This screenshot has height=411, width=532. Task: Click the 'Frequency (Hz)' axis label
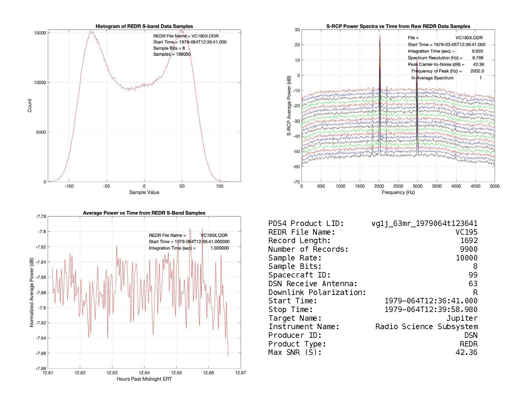click(398, 192)
